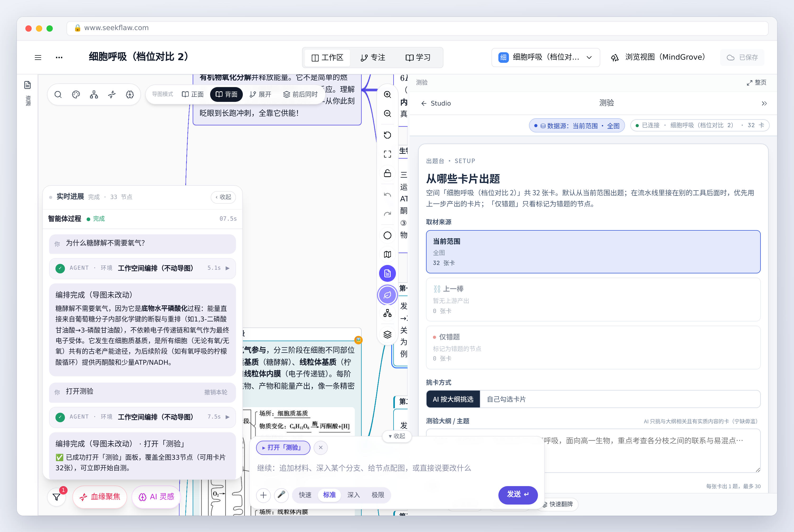
Task: Click the brain icon in the map toolbar
Action: (x=130, y=94)
